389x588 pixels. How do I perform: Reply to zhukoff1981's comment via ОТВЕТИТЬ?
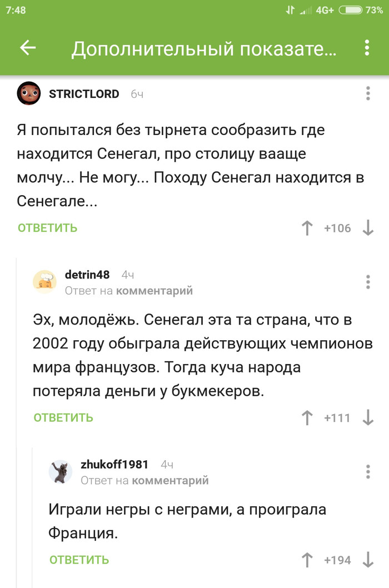(79, 560)
